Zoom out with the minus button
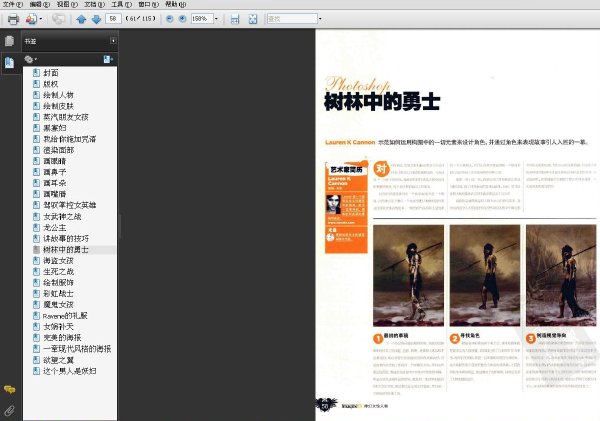This screenshot has width=600, height=421. tap(170, 18)
